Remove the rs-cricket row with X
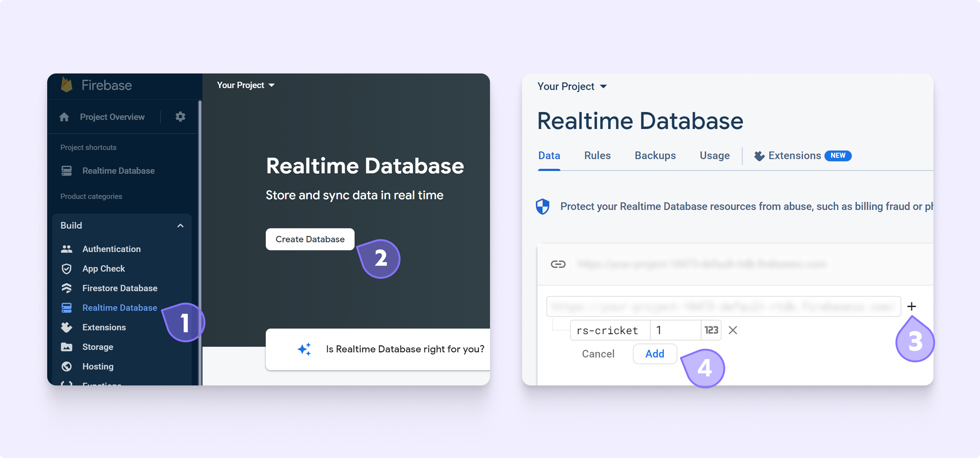 tap(733, 330)
